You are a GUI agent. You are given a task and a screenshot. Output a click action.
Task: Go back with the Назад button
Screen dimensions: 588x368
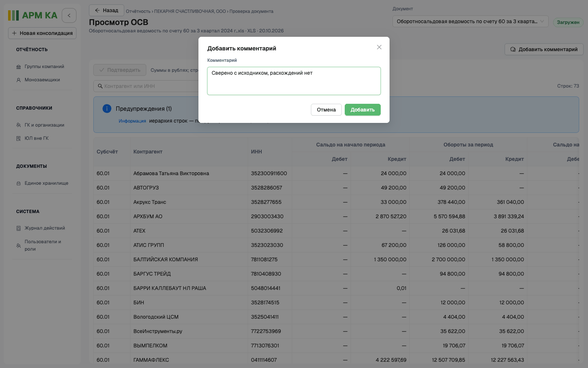(x=107, y=10)
